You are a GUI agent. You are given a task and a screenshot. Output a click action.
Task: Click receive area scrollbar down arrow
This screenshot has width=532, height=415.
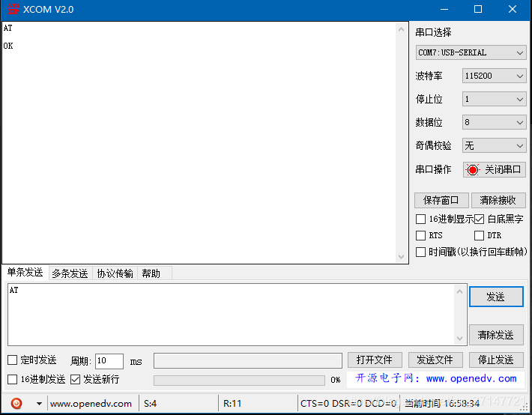401,256
